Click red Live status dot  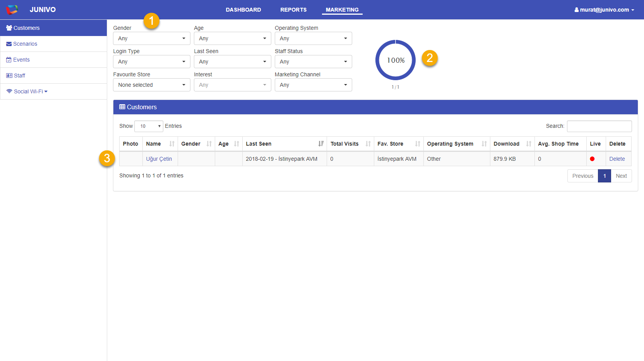tap(592, 159)
